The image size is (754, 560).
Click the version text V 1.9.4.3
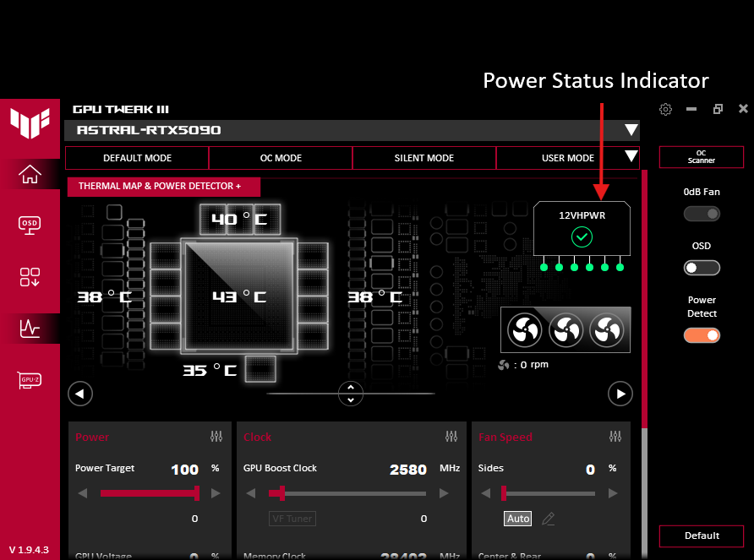pos(29,550)
